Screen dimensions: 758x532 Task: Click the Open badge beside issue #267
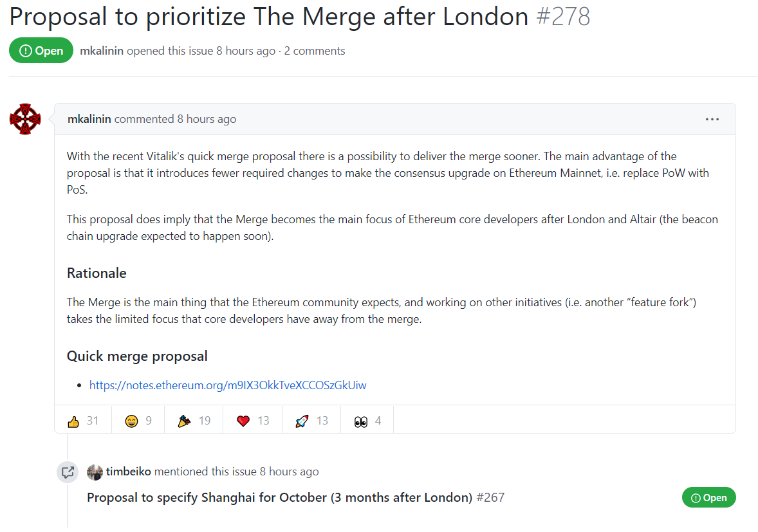click(x=708, y=497)
